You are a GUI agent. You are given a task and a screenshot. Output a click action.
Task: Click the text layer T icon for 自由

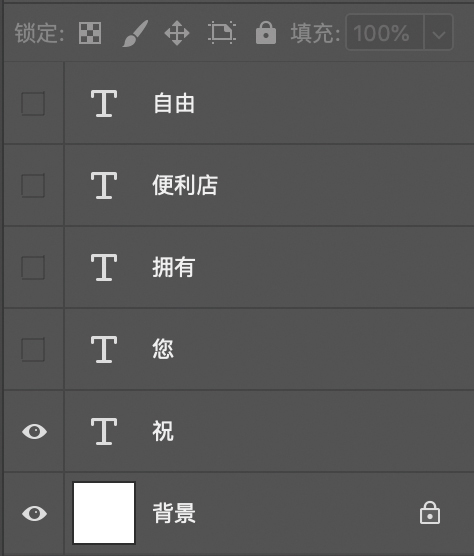coord(104,104)
